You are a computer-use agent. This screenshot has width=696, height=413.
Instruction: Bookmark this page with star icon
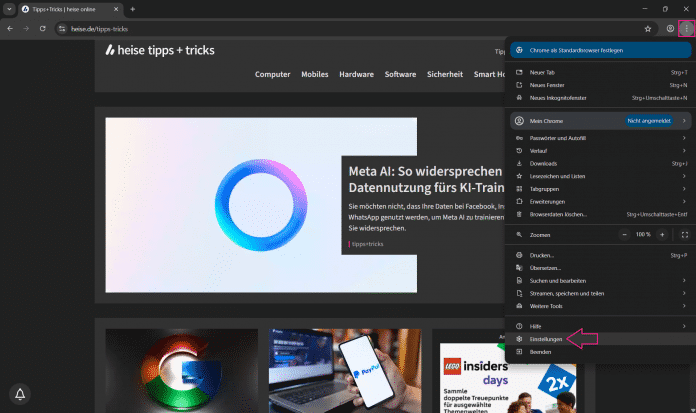coord(648,29)
